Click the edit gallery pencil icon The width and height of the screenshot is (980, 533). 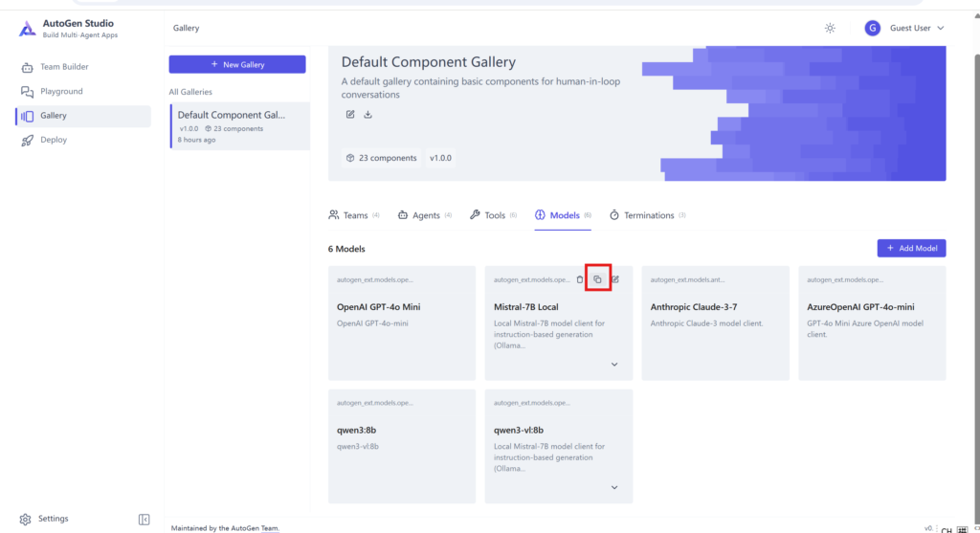pos(350,115)
